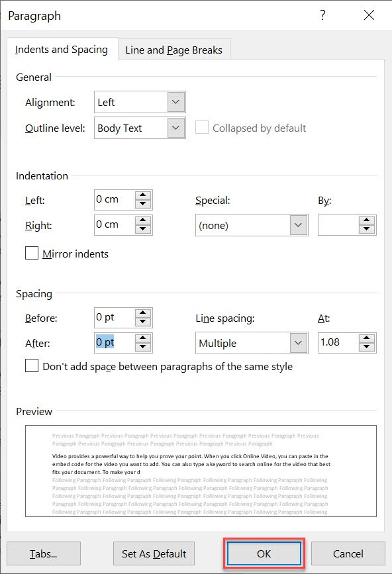Decrement the Right indentation down arrow

pos(142,228)
